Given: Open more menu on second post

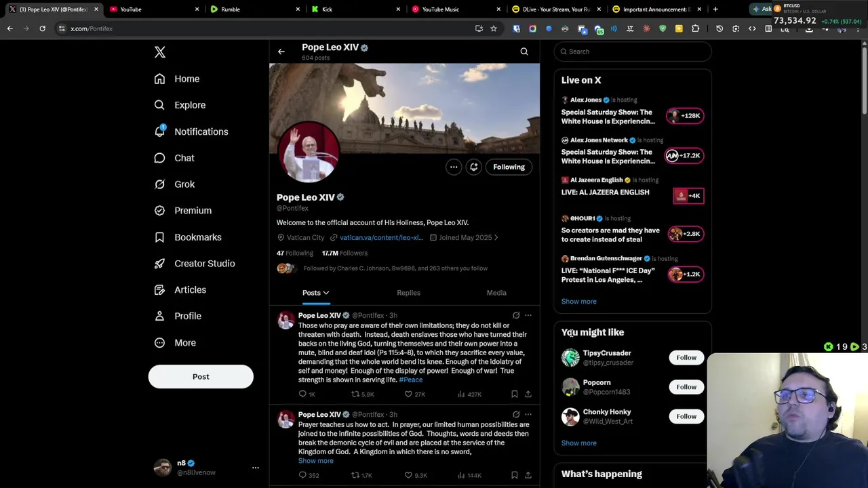Looking at the screenshot, I should point(528,414).
